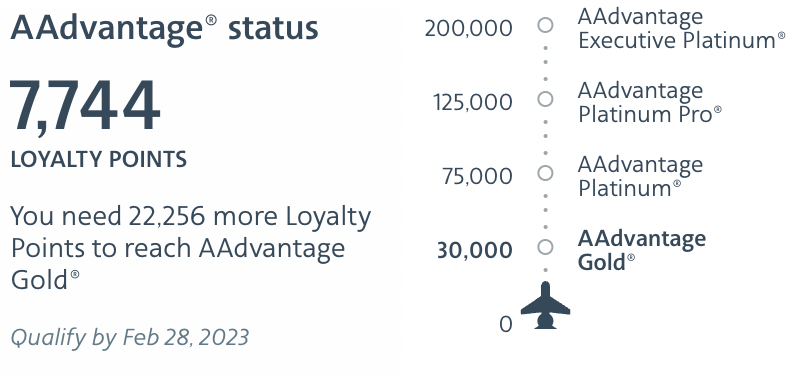Click the AAdvantage Platinum Pro label
Viewport: 804px width, 374px height.
[x=650, y=102]
